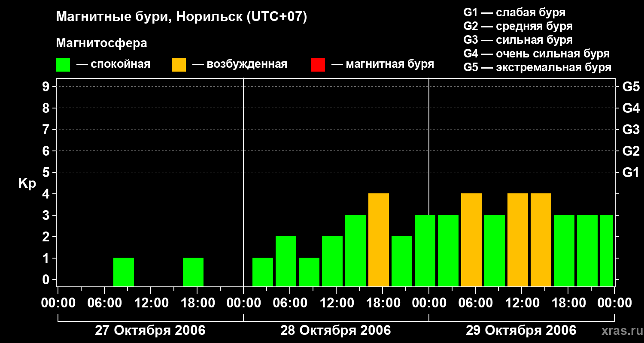This screenshot has width=644, height=343.
Task: Click the 00:00 label between 28 and 29 October
Action: click(428, 303)
